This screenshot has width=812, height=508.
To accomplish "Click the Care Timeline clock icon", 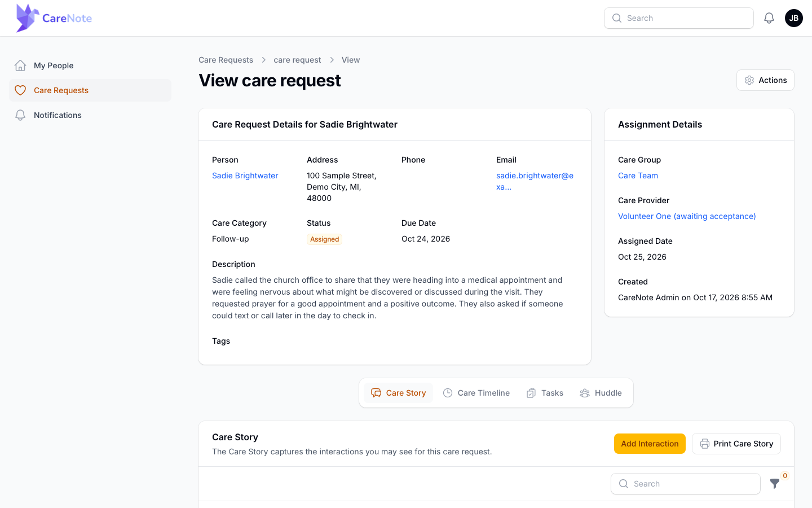I will [x=448, y=393].
